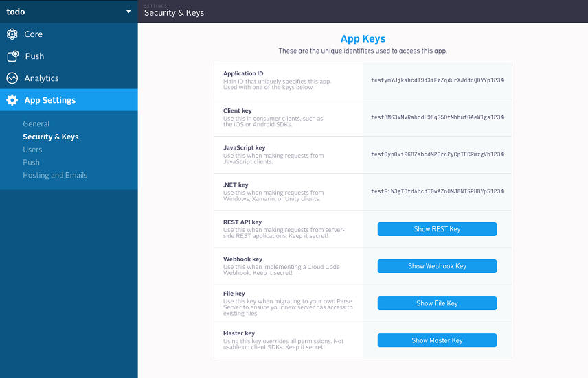The width and height of the screenshot is (588, 378).
Task: Go to General settings
Action: pos(36,123)
